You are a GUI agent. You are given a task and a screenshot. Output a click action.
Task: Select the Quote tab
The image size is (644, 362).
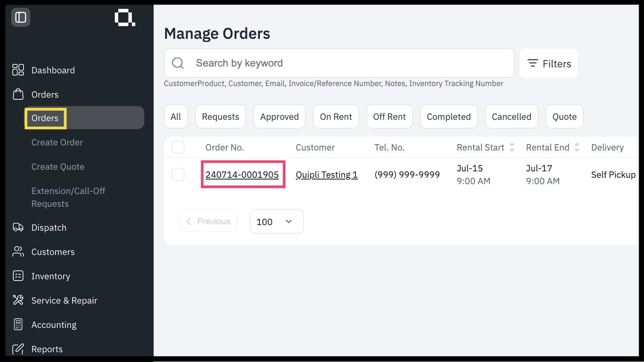[x=565, y=116]
